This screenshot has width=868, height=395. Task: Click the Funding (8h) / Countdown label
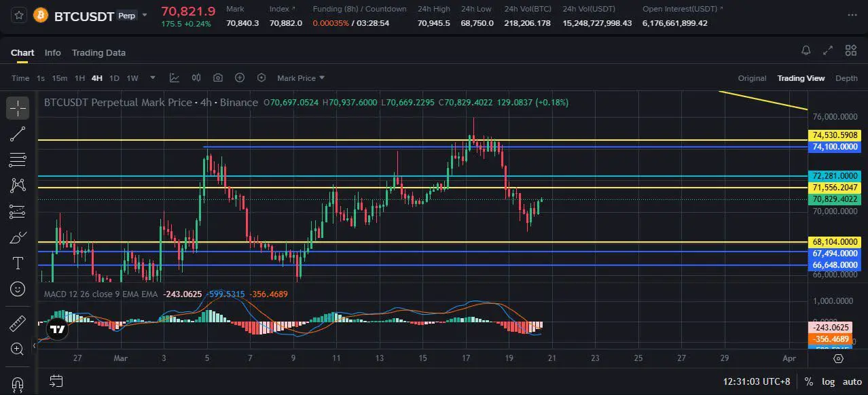tap(359, 9)
